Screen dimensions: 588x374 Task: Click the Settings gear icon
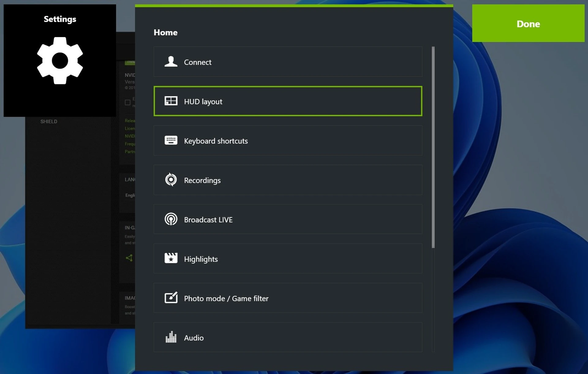tap(60, 61)
